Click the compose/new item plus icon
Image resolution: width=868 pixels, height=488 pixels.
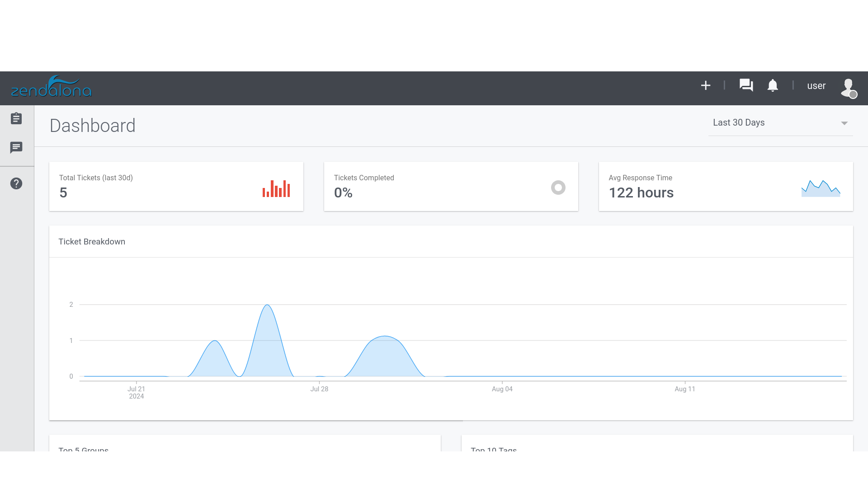click(705, 85)
